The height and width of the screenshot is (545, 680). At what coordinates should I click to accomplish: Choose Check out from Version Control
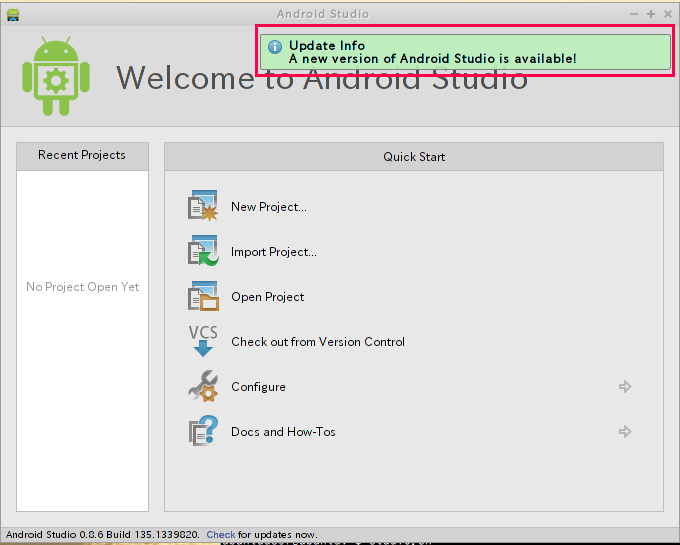[318, 342]
